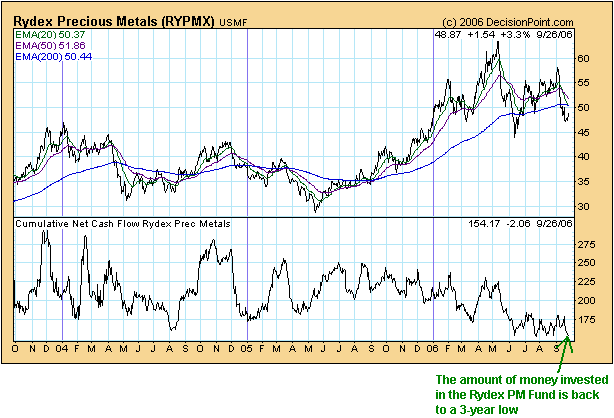614x418 pixels.
Task: Click the Rydex Precious Metals (RYPMX) chart title
Action: click(109, 14)
